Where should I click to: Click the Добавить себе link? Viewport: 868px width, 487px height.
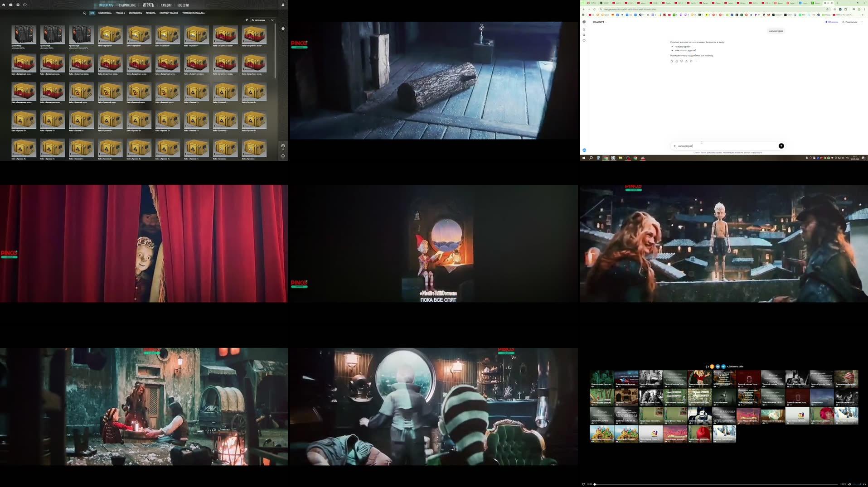pos(735,366)
